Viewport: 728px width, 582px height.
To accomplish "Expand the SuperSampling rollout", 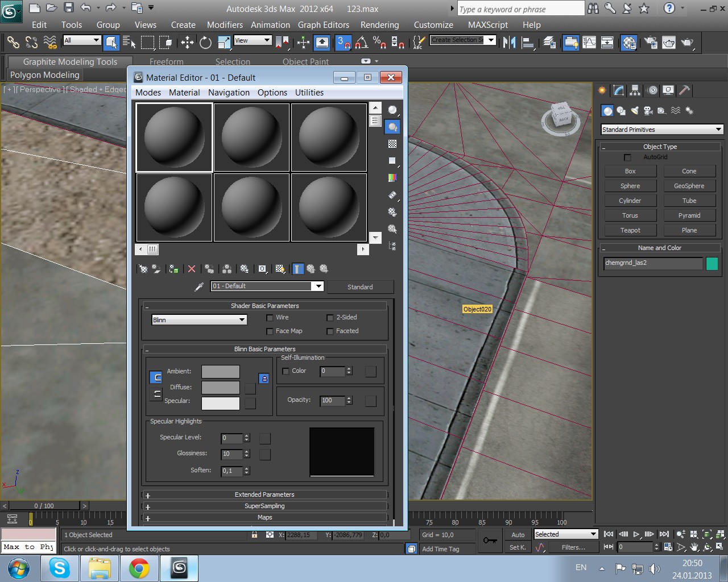I will (x=264, y=506).
